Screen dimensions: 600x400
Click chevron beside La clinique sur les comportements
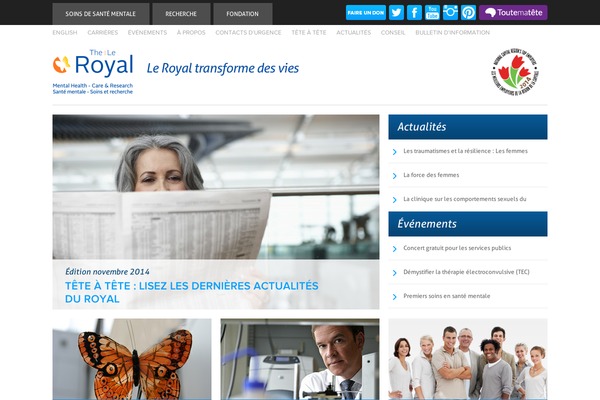[x=395, y=200]
